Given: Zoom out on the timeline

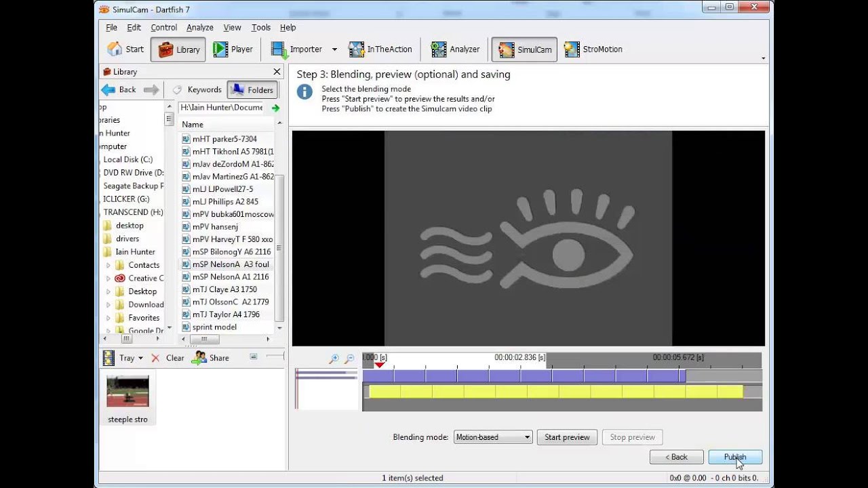Looking at the screenshot, I should (x=350, y=359).
